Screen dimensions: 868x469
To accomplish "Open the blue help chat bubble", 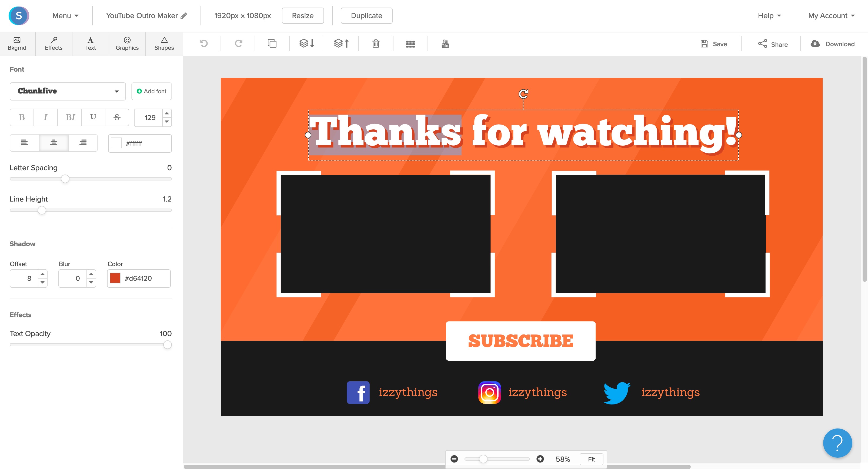I will point(837,443).
